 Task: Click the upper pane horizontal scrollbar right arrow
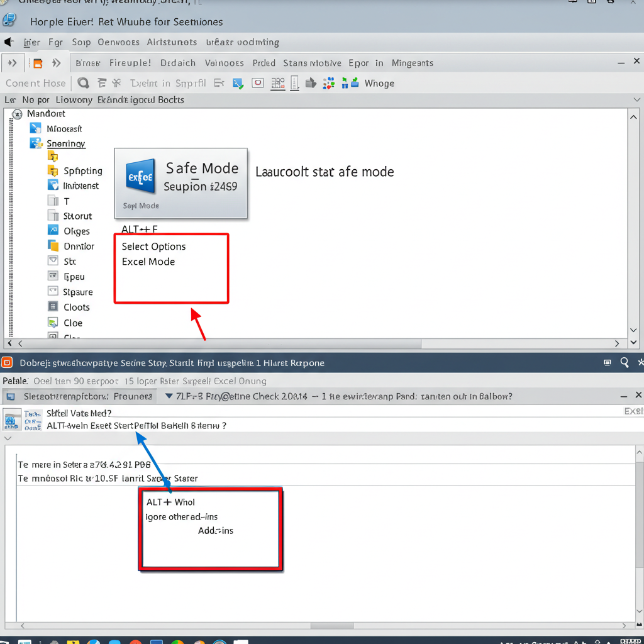coord(617,343)
